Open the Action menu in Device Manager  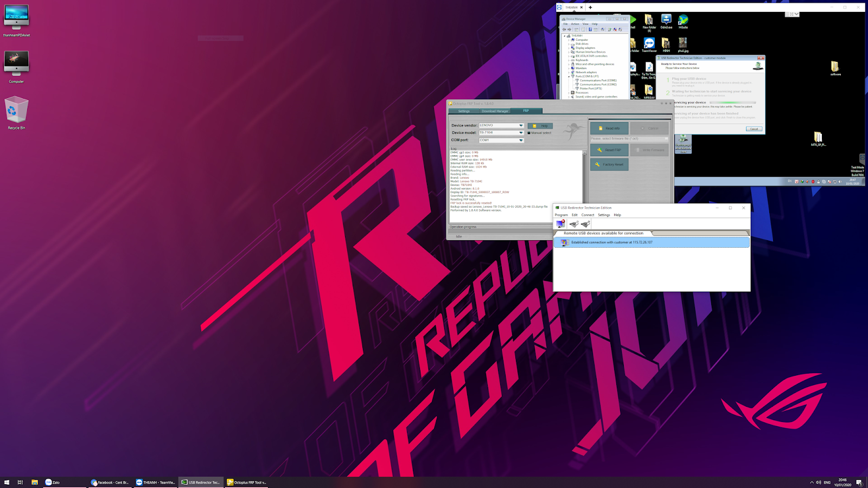coord(575,24)
